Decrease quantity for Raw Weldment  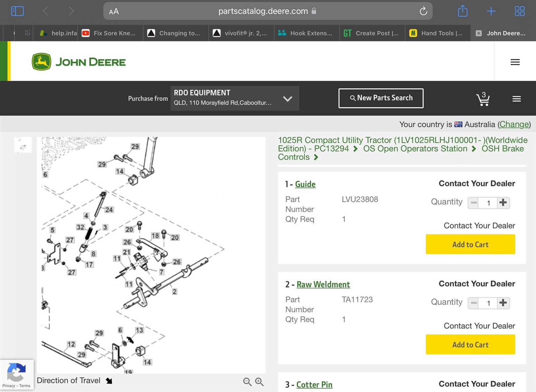pos(473,303)
